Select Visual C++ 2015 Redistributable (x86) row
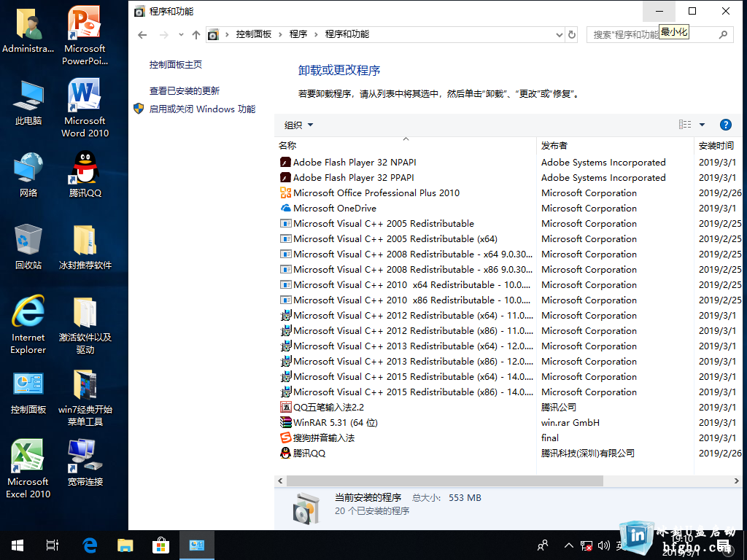Viewport: 747px width, 560px height. (510, 392)
